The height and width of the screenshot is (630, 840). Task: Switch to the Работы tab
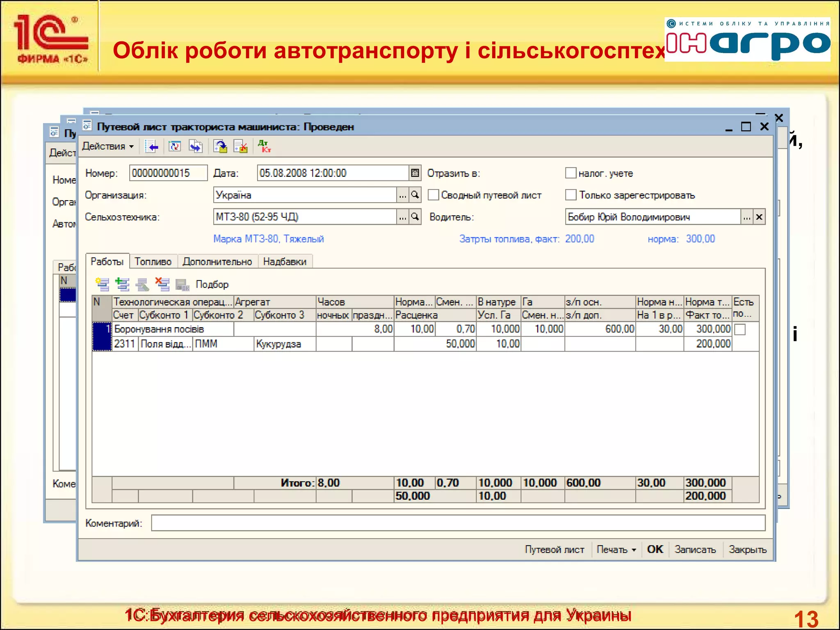(107, 261)
